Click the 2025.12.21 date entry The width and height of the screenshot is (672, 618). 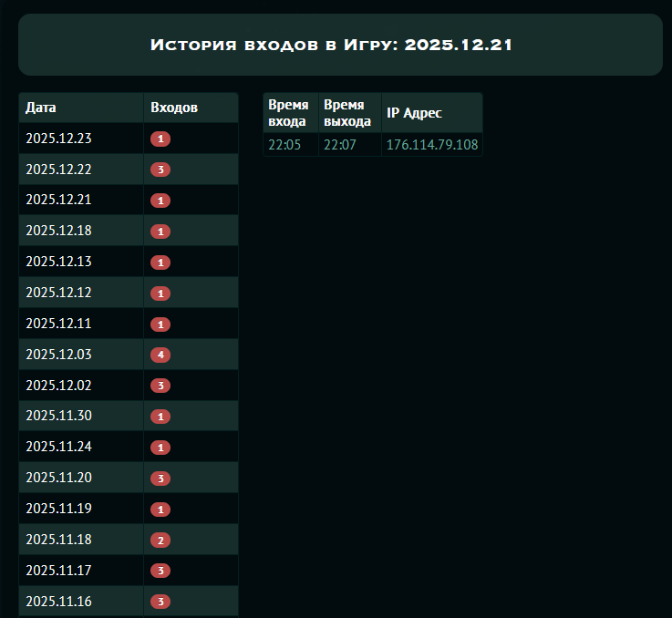(58, 201)
